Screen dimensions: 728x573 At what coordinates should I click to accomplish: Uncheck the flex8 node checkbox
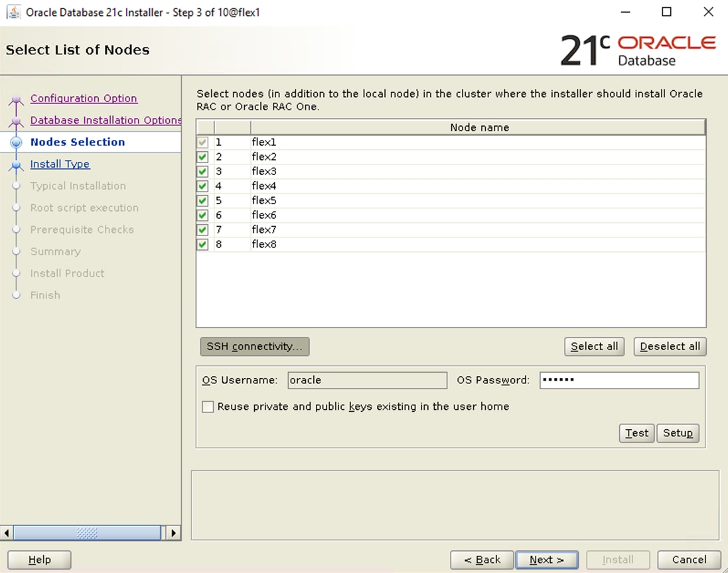point(202,245)
